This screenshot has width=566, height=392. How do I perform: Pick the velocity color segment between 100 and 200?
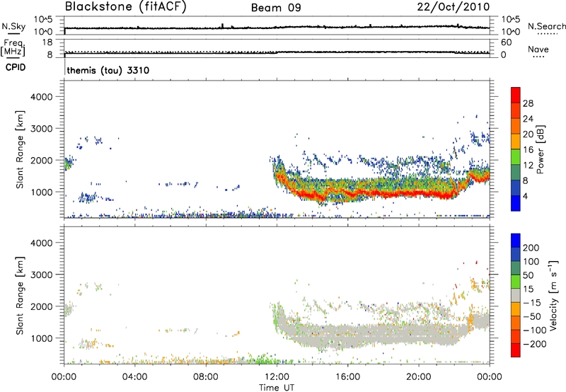point(516,255)
